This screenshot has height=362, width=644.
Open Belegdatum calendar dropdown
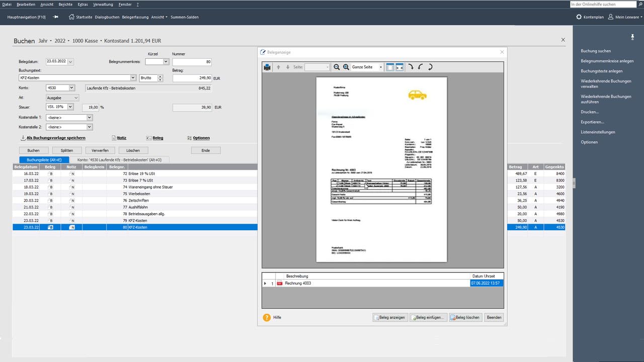click(x=70, y=62)
